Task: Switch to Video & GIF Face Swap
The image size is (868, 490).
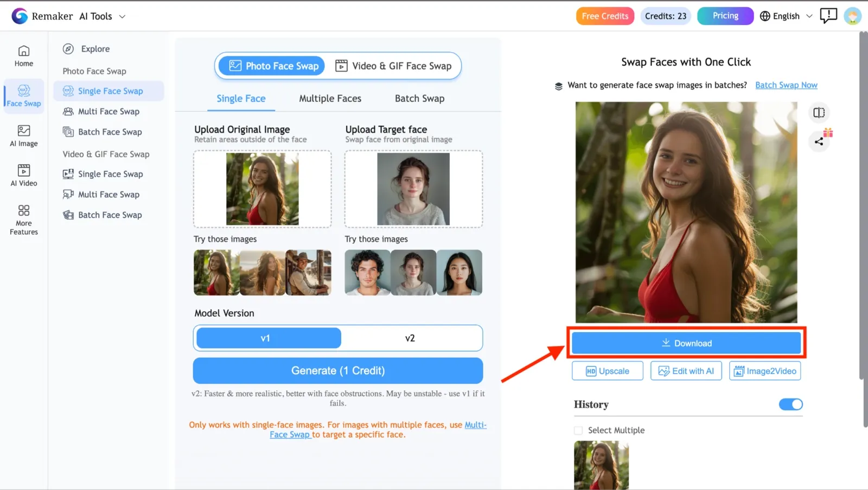Action: [x=393, y=66]
